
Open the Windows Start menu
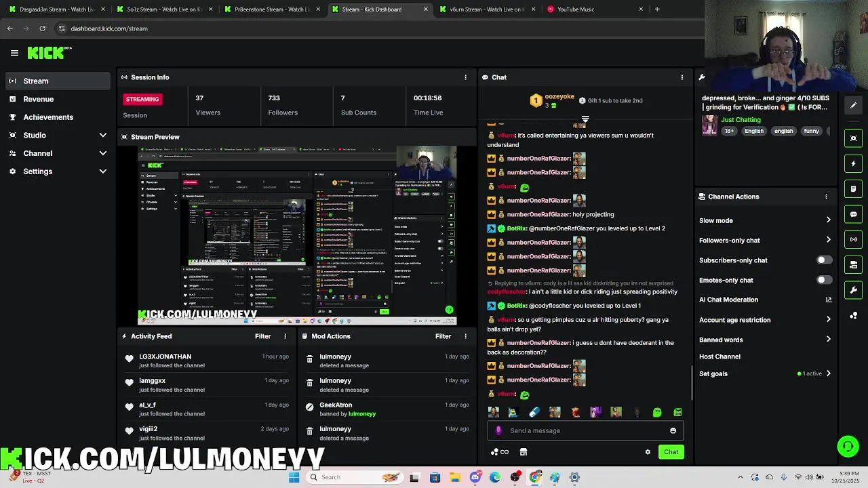click(294, 477)
